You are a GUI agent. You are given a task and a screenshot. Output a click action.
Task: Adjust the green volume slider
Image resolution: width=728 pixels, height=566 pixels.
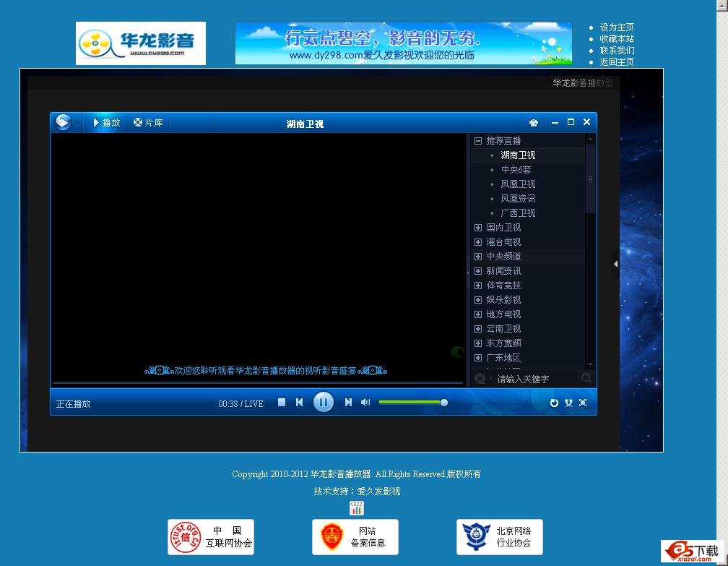click(412, 402)
